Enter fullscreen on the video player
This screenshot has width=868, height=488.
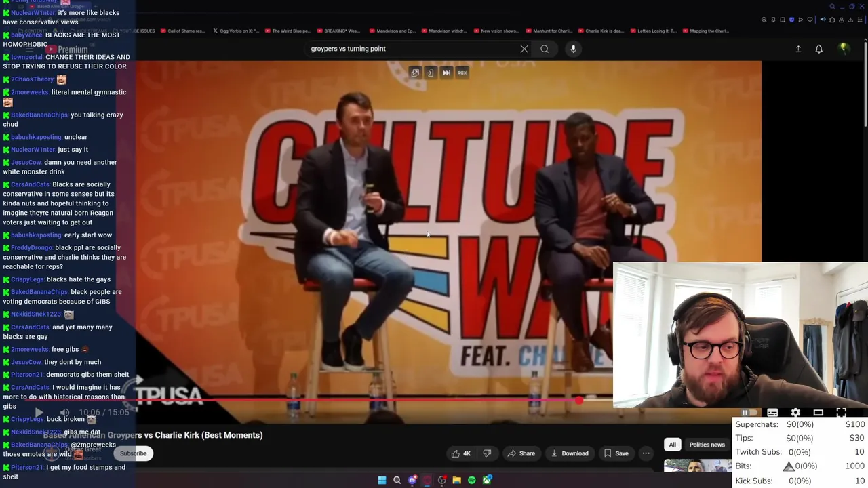pyautogui.click(x=841, y=413)
